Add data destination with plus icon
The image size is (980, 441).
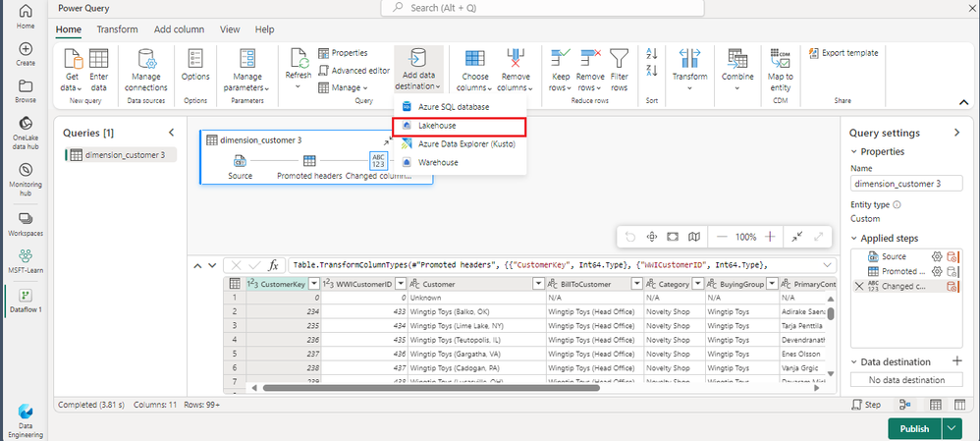click(956, 360)
